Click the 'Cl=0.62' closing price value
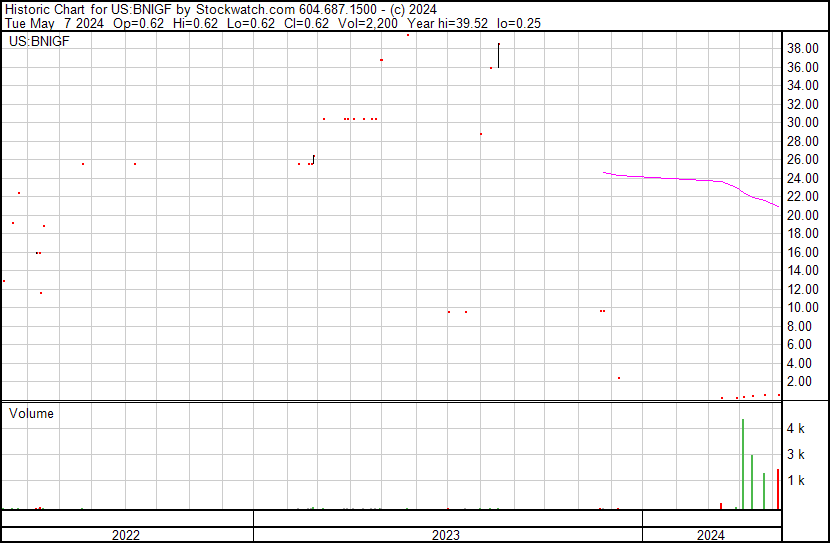This screenshot has width=830, height=543. (x=306, y=23)
